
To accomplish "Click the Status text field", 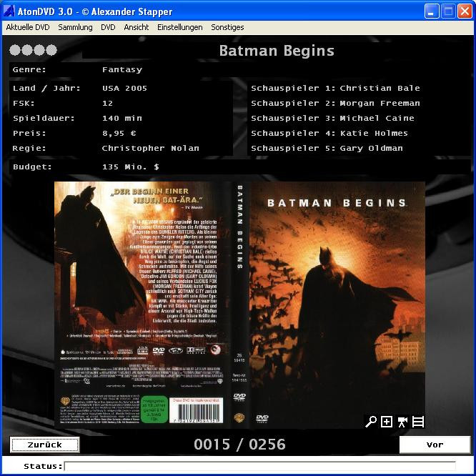I will (x=260, y=466).
